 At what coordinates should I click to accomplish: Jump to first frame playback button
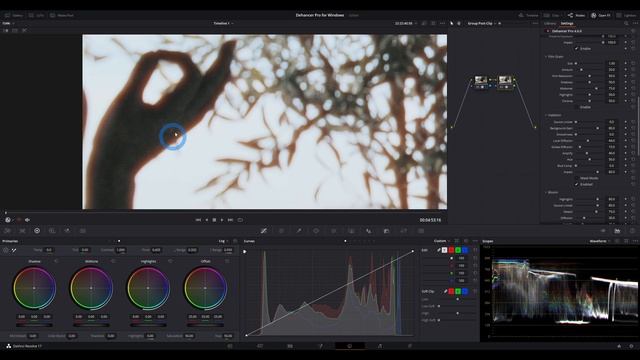(x=198, y=220)
